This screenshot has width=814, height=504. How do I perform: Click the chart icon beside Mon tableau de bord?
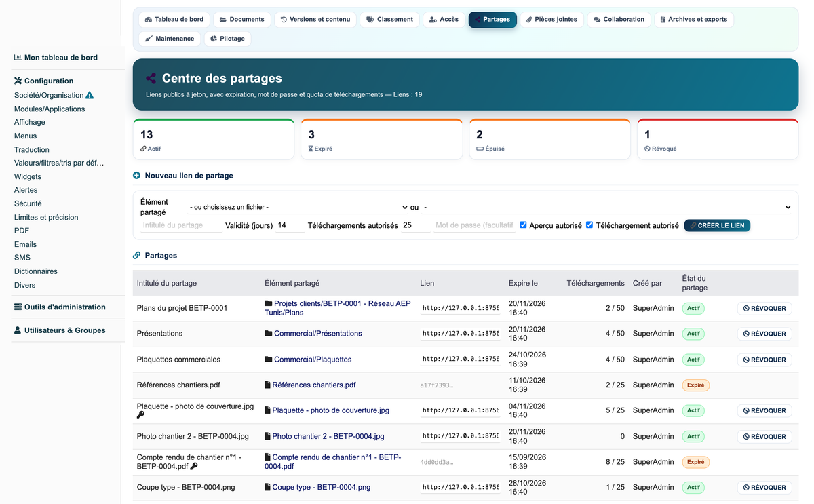pyautogui.click(x=18, y=58)
